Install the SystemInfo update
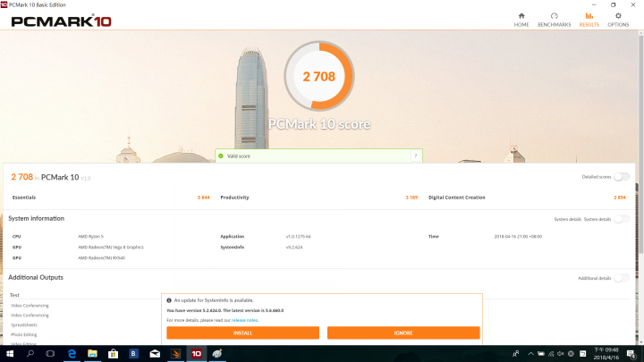The width and height of the screenshot is (644, 362). pyautogui.click(x=242, y=333)
